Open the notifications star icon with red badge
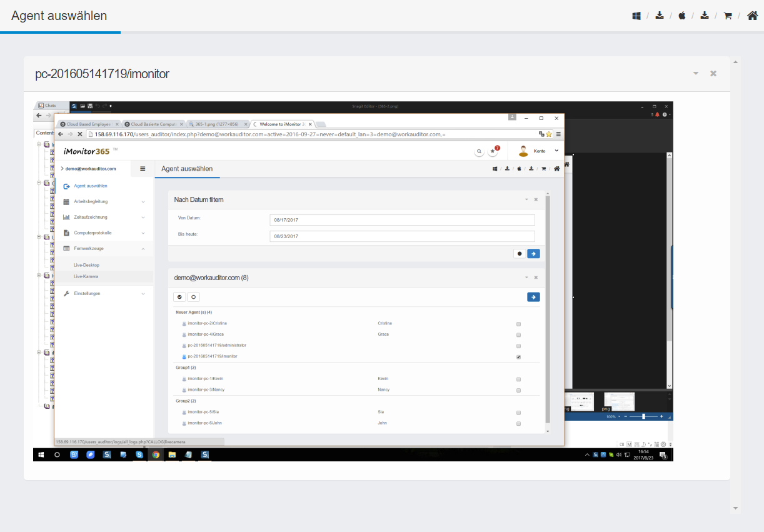The width and height of the screenshot is (764, 532). click(493, 151)
